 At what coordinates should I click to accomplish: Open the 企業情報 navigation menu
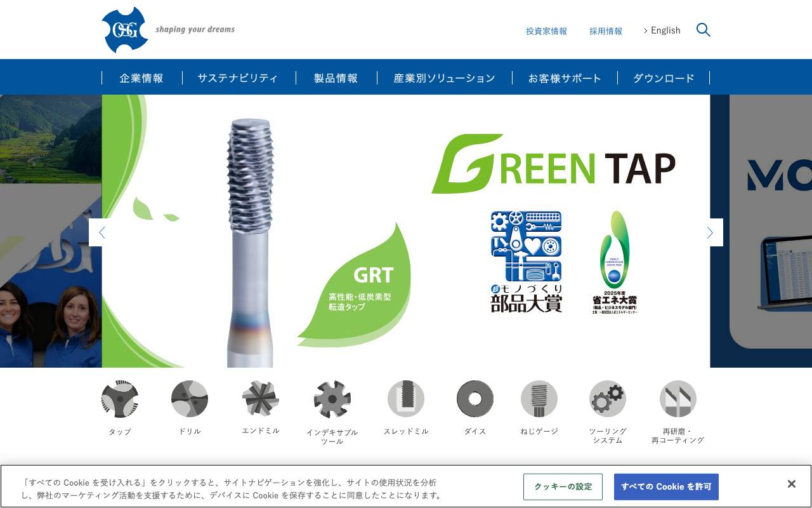tap(141, 77)
